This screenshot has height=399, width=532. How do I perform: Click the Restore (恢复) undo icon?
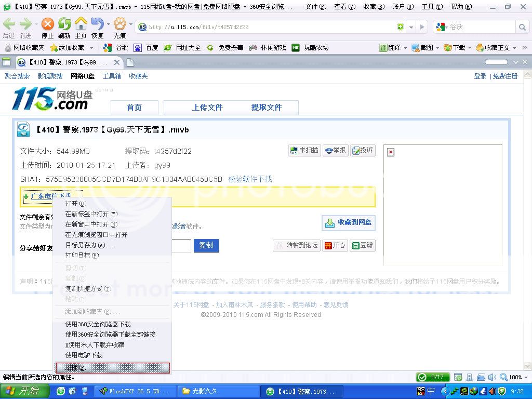(x=97, y=24)
